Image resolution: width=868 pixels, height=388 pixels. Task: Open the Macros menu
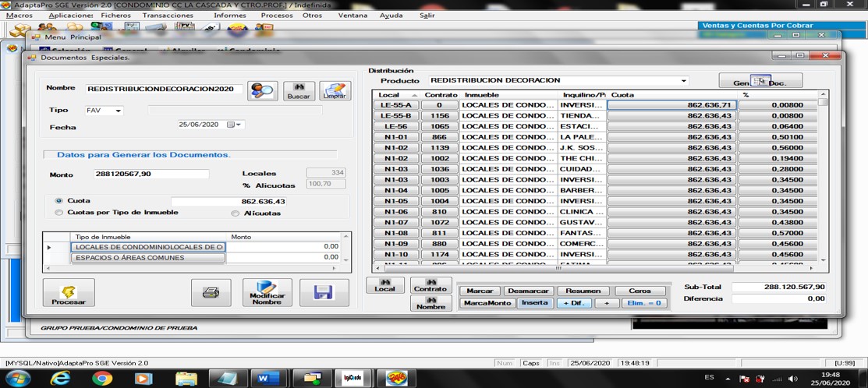19,16
